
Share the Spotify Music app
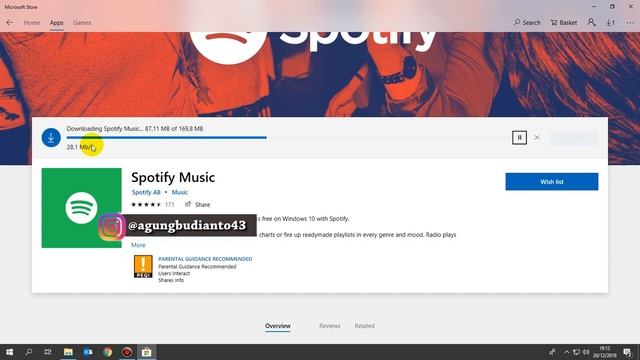198,204
